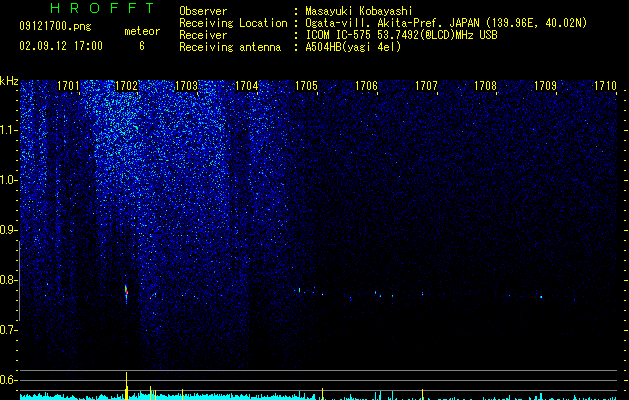Click the bright red meteor echo at 1702

tap(126, 292)
